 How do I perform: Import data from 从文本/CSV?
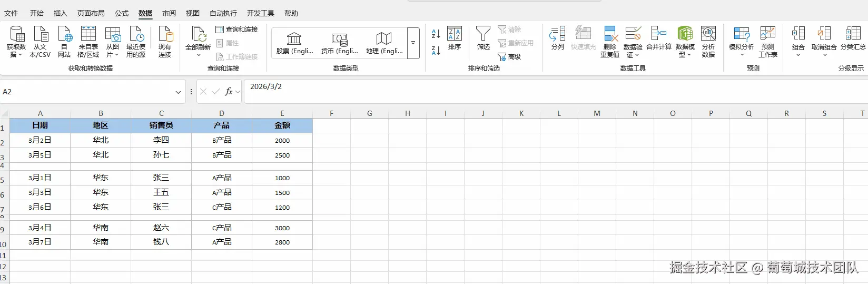40,42
